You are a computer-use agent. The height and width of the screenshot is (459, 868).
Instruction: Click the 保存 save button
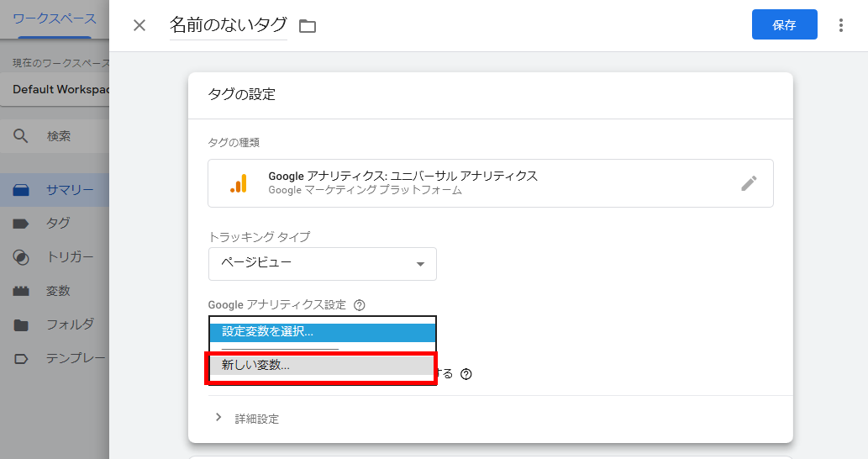pyautogui.click(x=784, y=24)
